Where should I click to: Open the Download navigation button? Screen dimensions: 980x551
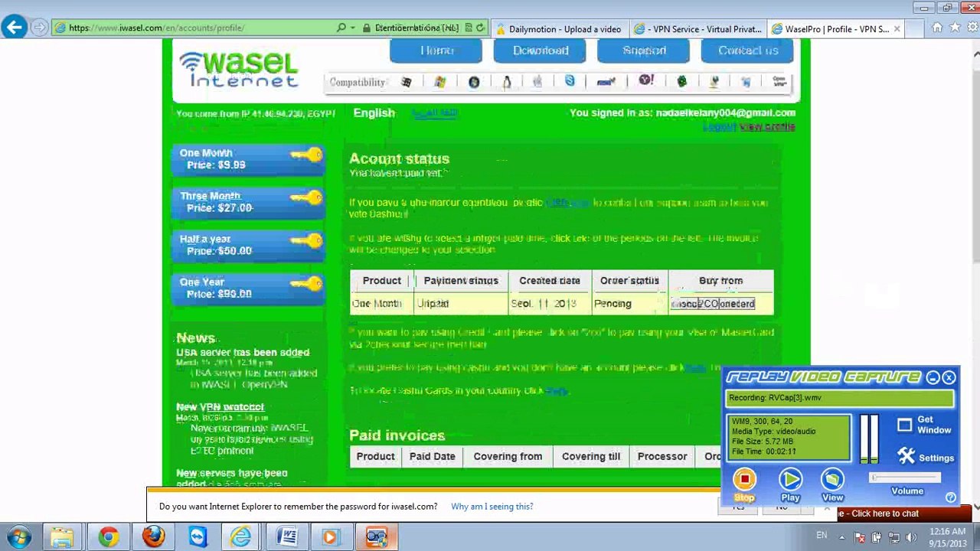pyautogui.click(x=541, y=51)
